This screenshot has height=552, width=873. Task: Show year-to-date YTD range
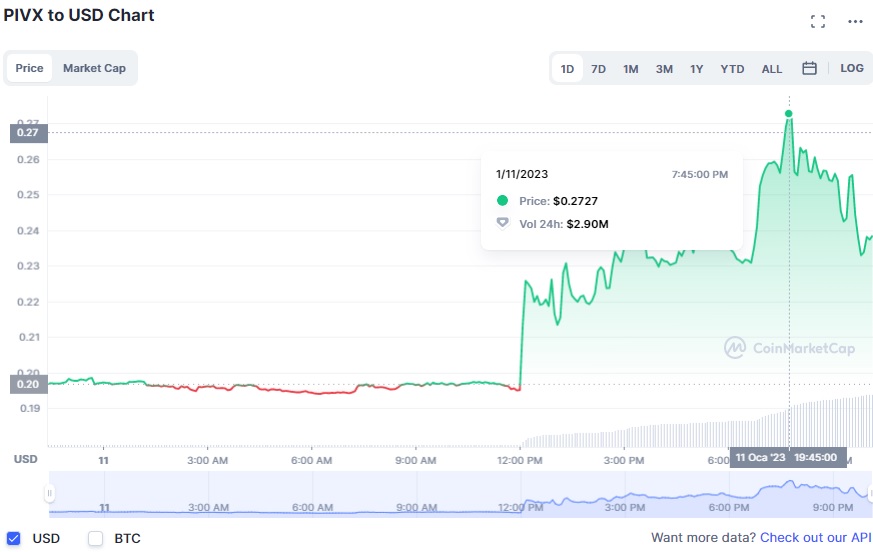(732, 69)
